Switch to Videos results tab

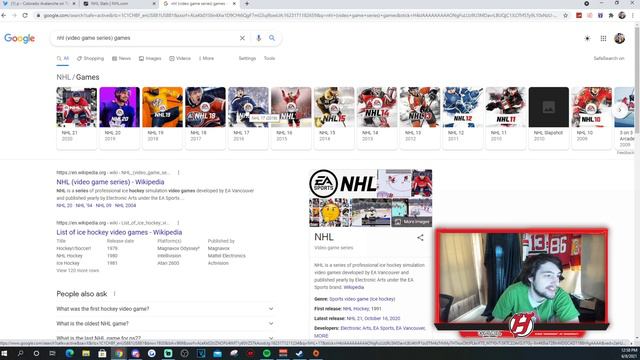[180, 59]
